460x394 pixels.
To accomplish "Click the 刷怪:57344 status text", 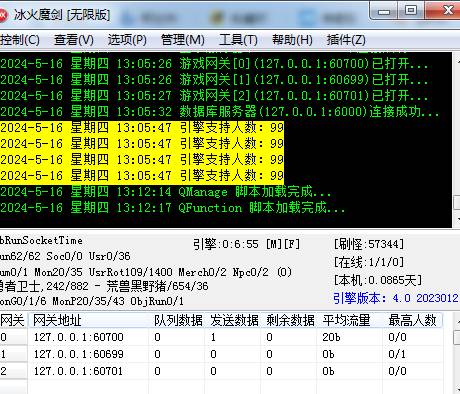I will (369, 244).
